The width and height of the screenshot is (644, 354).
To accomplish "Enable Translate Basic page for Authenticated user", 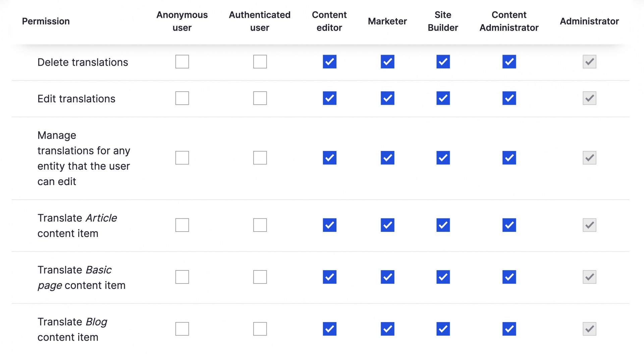I will pyautogui.click(x=260, y=277).
